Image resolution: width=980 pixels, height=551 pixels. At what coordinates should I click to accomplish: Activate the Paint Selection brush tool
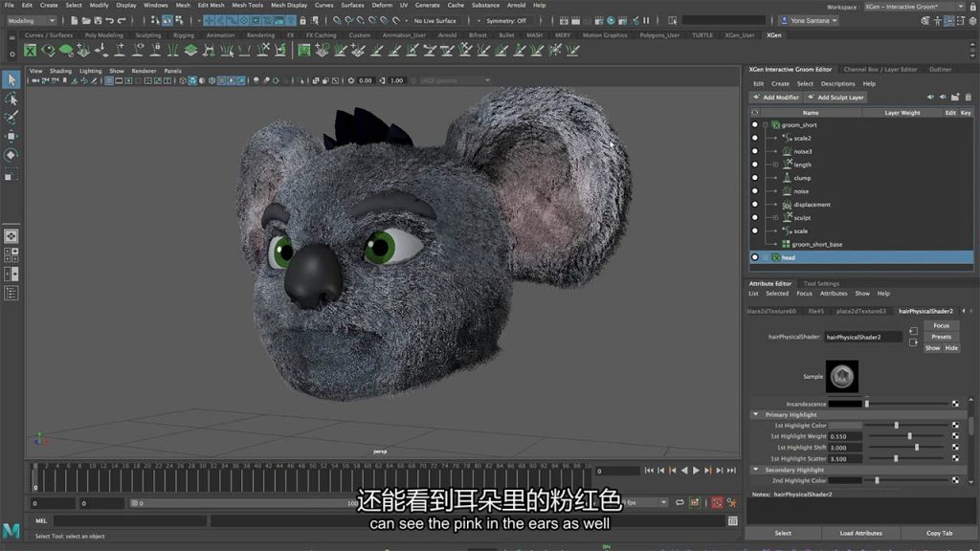point(11,118)
